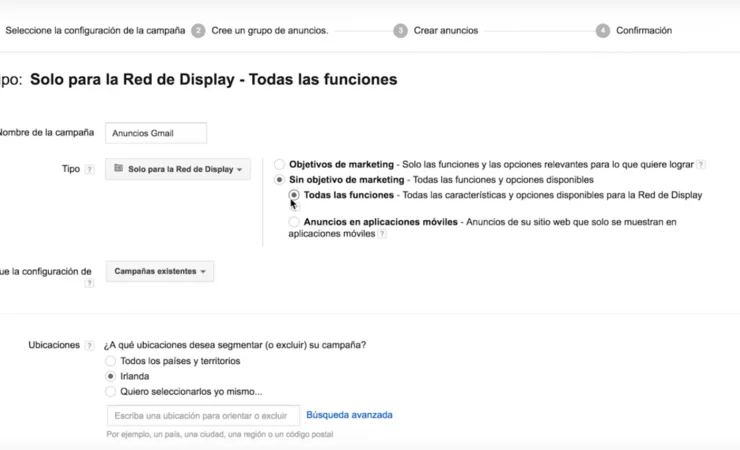Choose Anuncios en aplicaciones móviles radio button

(294, 222)
